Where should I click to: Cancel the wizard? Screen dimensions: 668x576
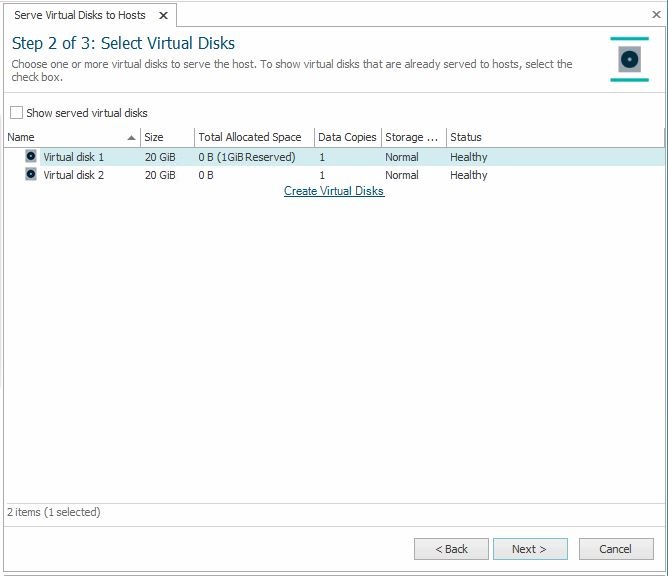click(x=615, y=549)
